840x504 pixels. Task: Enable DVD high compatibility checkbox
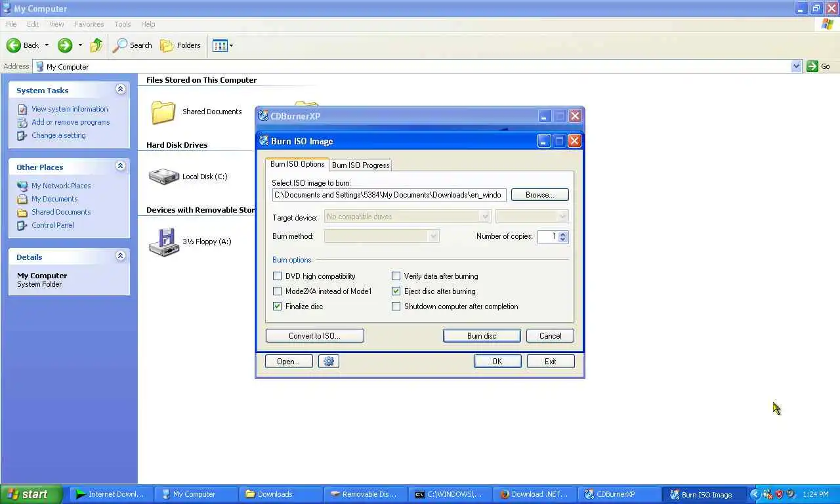tap(278, 276)
